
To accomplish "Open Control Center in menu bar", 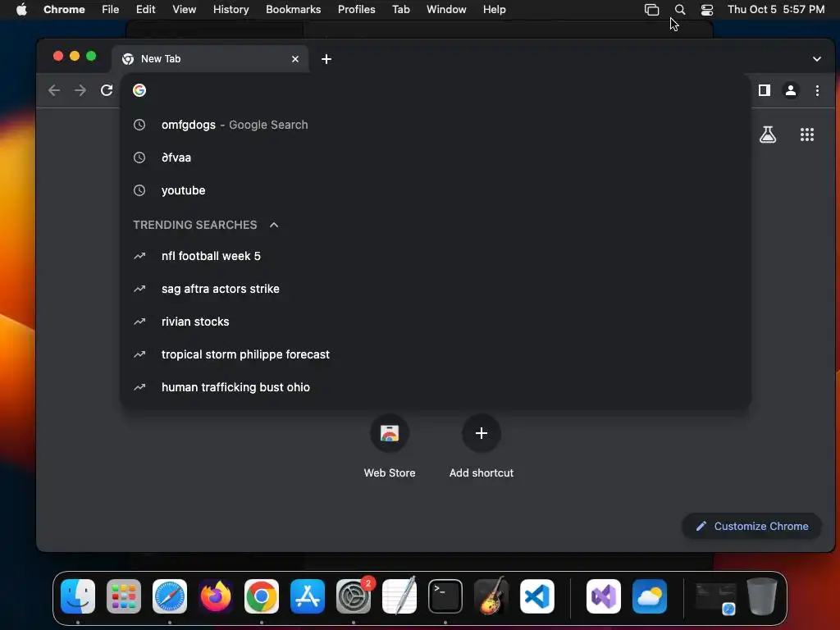I will click(707, 10).
